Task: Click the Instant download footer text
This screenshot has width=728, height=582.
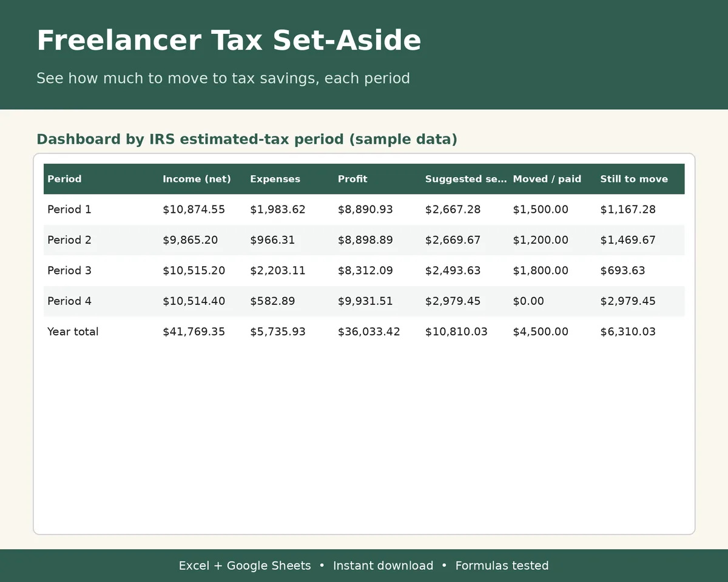Action: [x=383, y=566]
